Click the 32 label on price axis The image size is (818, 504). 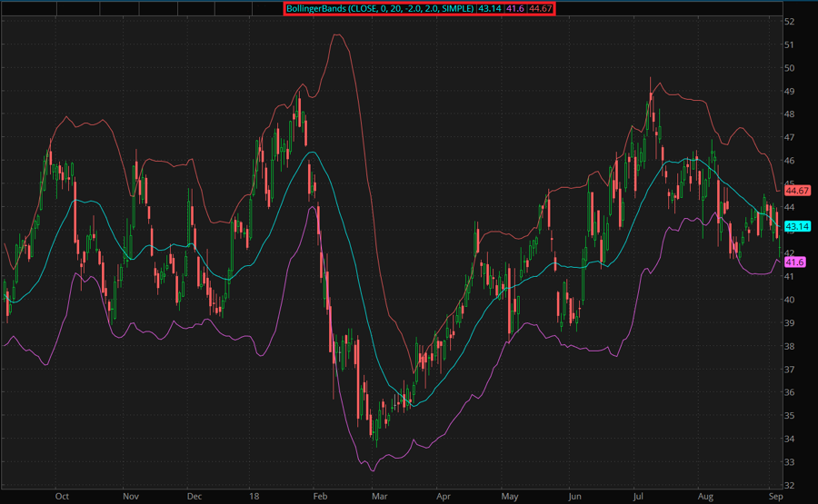click(790, 485)
